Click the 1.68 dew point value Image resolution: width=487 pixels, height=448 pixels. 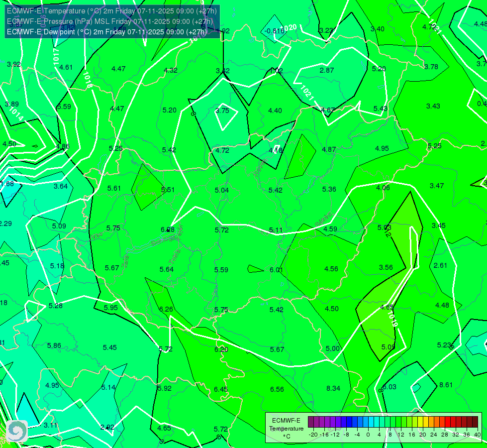[x=7, y=184]
